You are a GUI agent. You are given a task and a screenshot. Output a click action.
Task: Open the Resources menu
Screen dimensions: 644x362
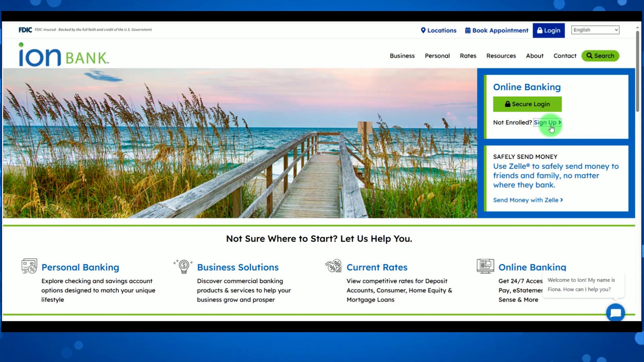(x=501, y=56)
